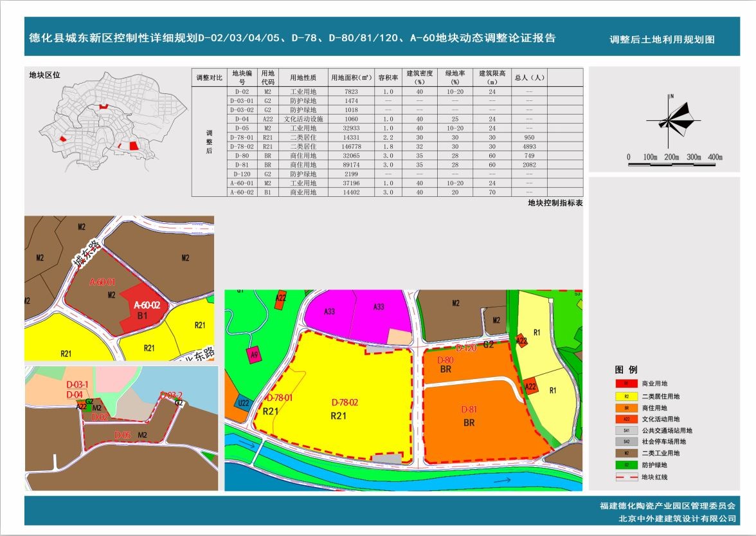This screenshot has height=536, width=756.
Task: Click the 调整后土地利用规划图 title text
Action: click(661, 39)
